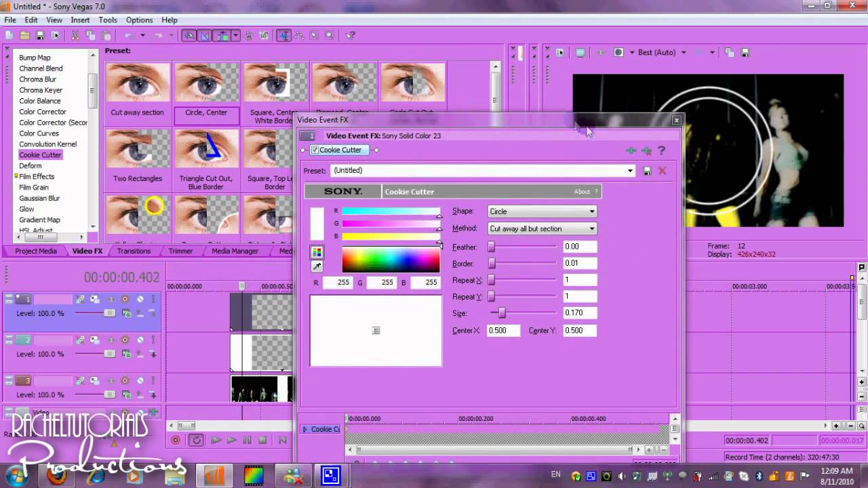The height and width of the screenshot is (488, 868).
Task: Toggle the Loop Playback button
Action: (x=197, y=440)
